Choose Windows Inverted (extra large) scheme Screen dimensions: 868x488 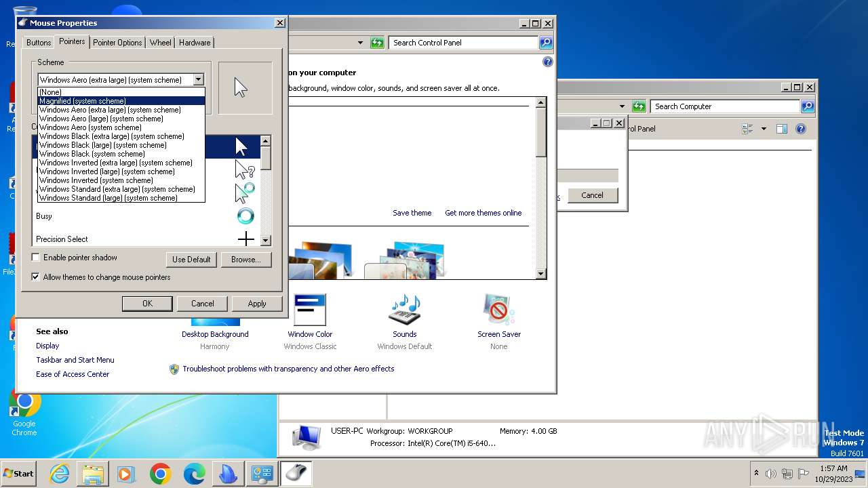tap(121, 163)
